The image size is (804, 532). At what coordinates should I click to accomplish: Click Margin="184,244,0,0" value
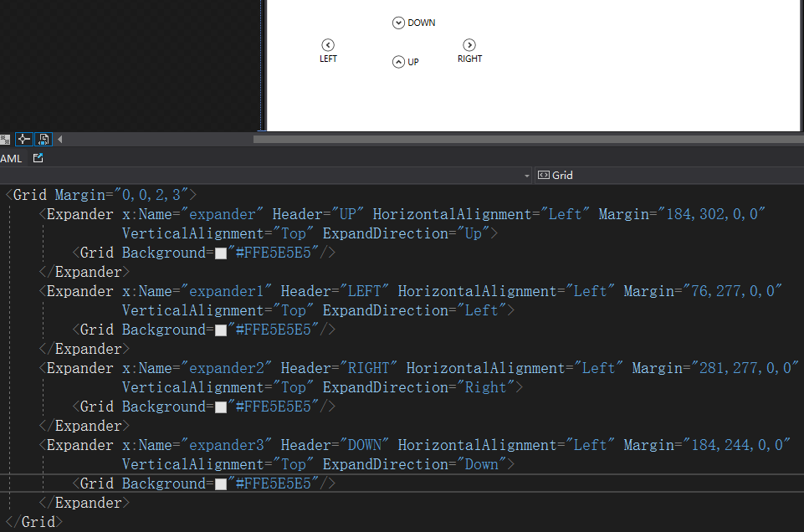coord(707,445)
